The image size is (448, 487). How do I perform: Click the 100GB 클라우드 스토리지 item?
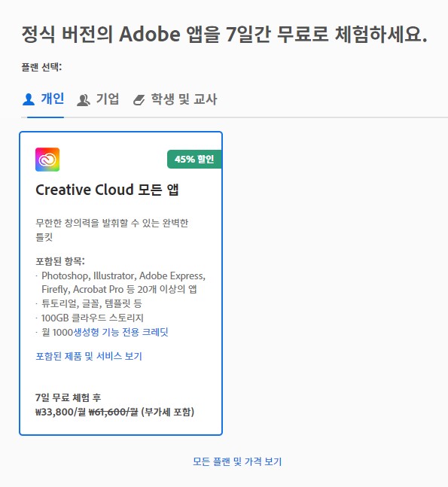click(x=93, y=318)
